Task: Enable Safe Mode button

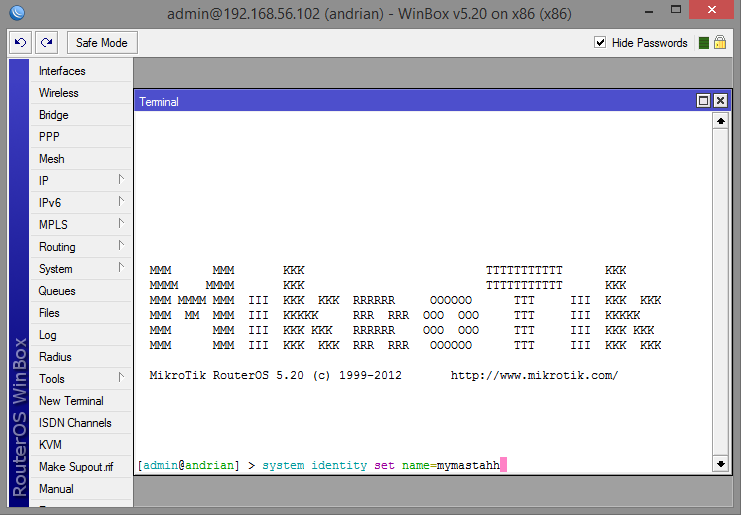Action: pyautogui.click(x=102, y=43)
